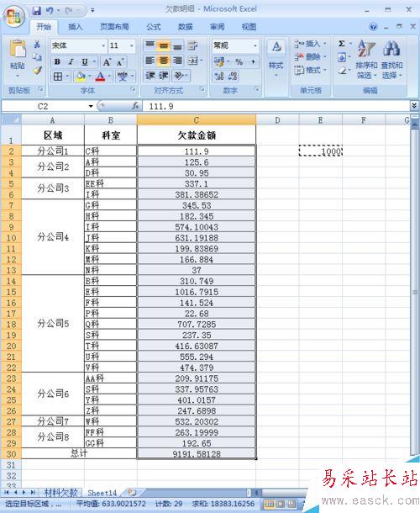Viewport: 420px width, 513px height.
Task: Cut selection with the scissors icon
Action: click(x=37, y=45)
